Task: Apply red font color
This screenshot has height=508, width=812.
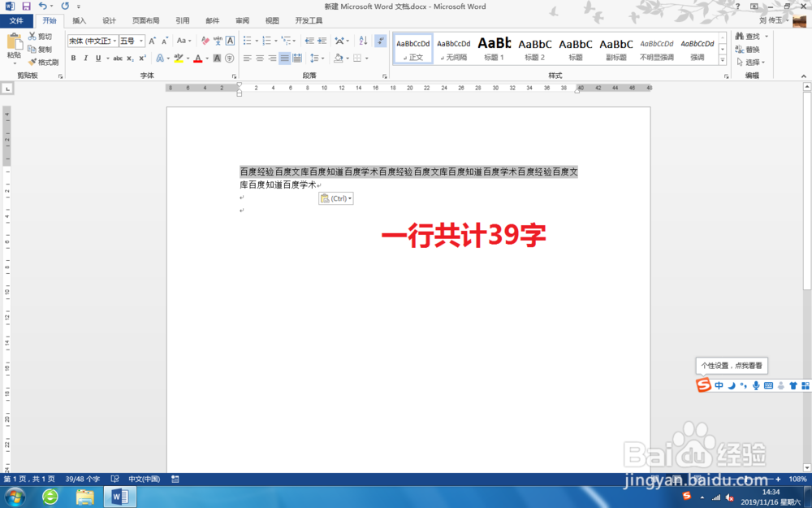Action: click(x=197, y=58)
